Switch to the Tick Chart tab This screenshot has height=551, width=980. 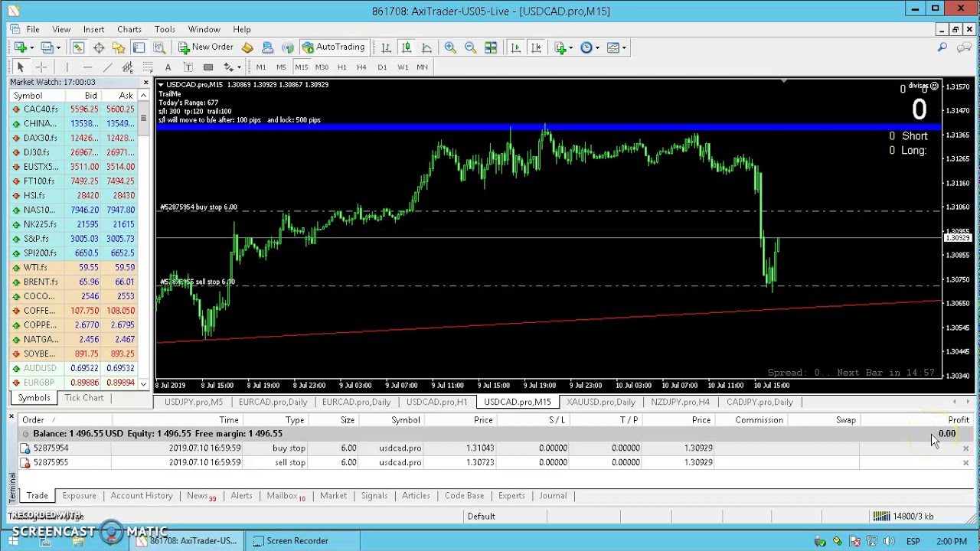point(84,398)
